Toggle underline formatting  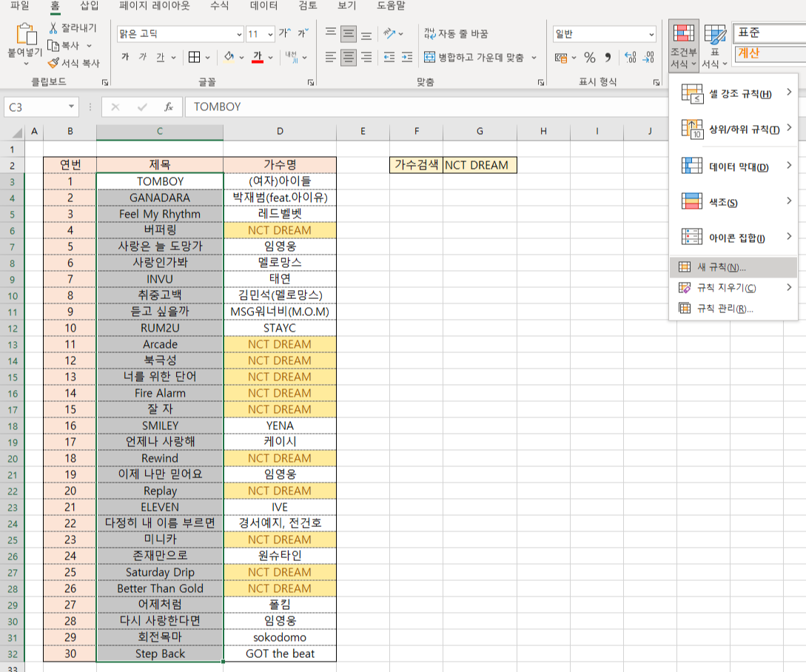pos(161,57)
